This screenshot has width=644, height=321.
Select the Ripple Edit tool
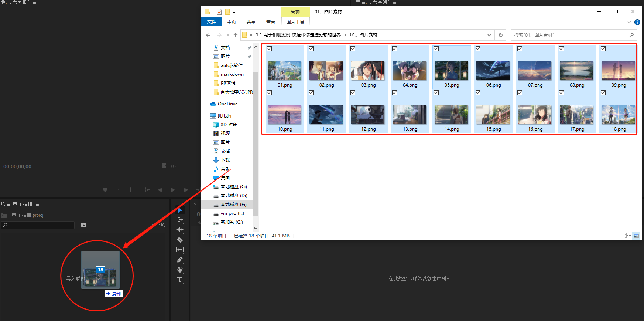click(180, 230)
